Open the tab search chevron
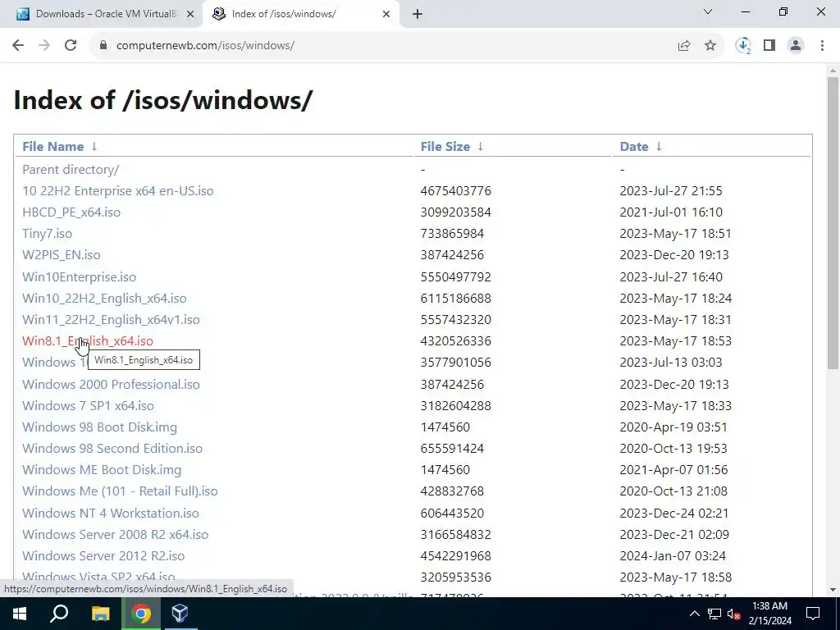Screen dimensions: 840x630 point(708,11)
